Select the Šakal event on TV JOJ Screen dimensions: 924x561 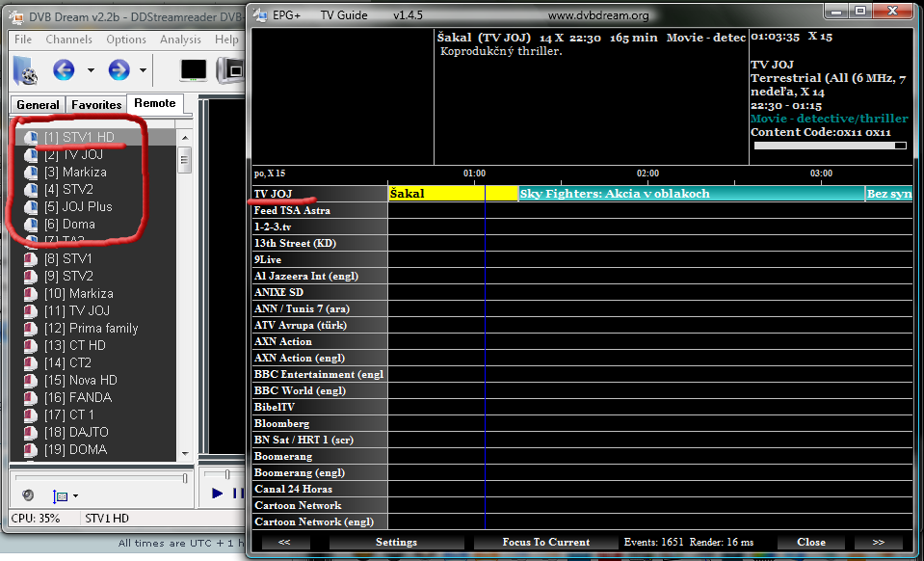[x=453, y=194]
